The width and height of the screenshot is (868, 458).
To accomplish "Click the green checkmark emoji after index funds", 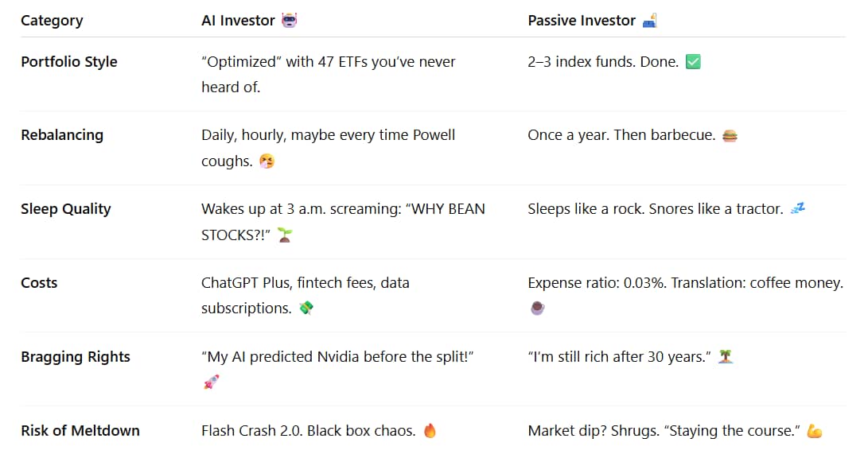I will [x=693, y=62].
